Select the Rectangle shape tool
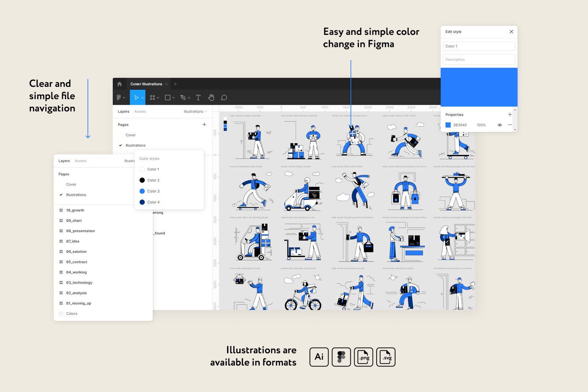Viewport: 588px width, 392px height. point(168,98)
